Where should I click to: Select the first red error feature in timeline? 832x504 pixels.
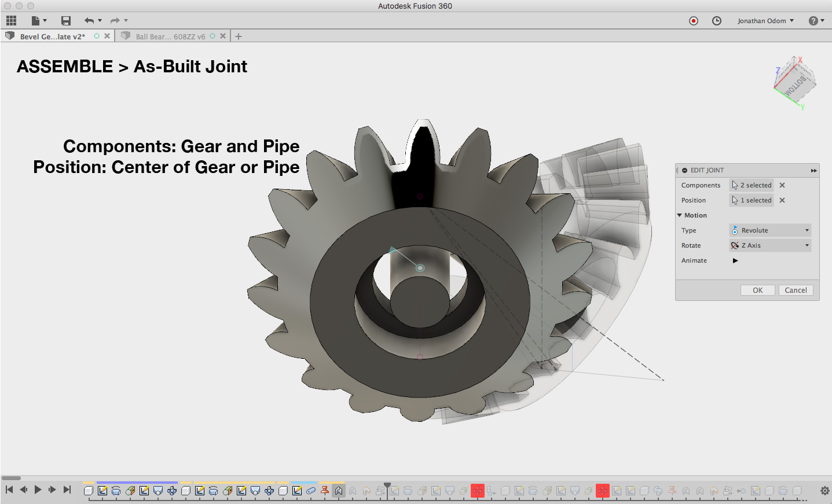click(x=478, y=491)
